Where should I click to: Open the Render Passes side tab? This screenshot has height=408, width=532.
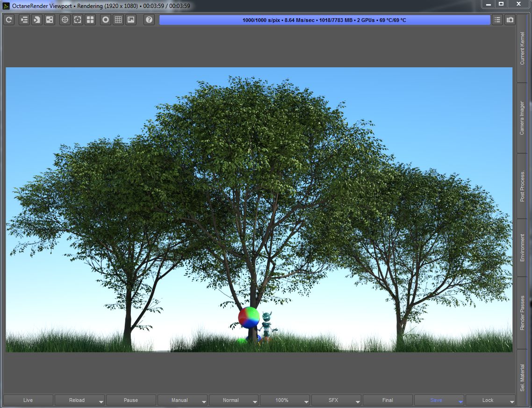(522, 313)
